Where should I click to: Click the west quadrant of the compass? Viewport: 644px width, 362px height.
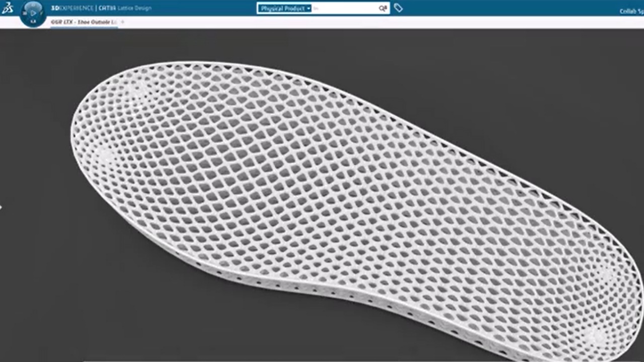(25, 13)
